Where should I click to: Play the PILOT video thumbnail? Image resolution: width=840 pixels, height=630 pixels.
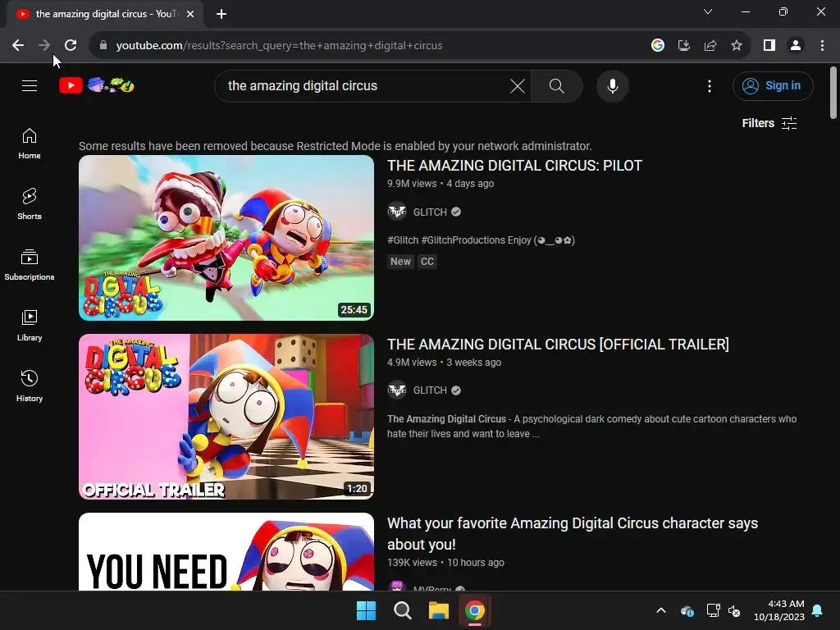226,238
